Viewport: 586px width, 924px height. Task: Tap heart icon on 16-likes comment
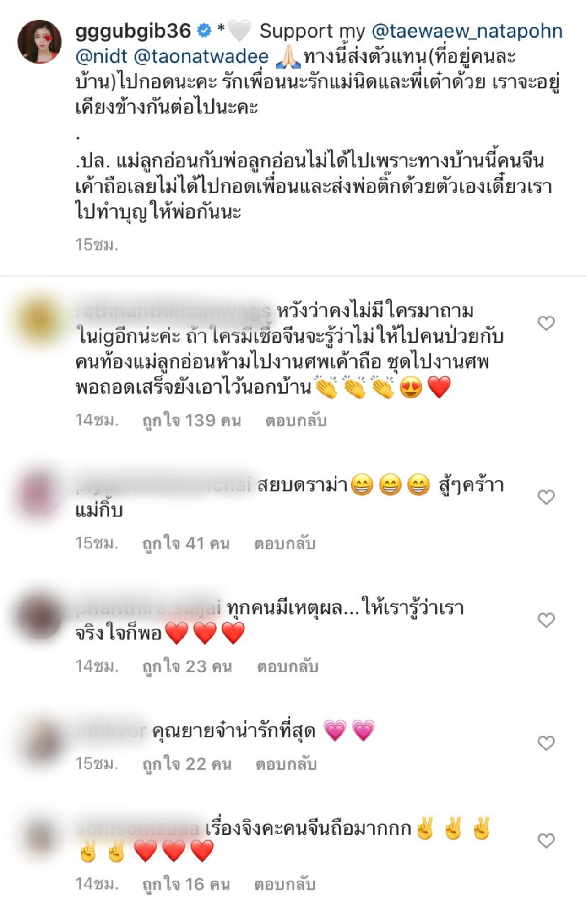546,840
